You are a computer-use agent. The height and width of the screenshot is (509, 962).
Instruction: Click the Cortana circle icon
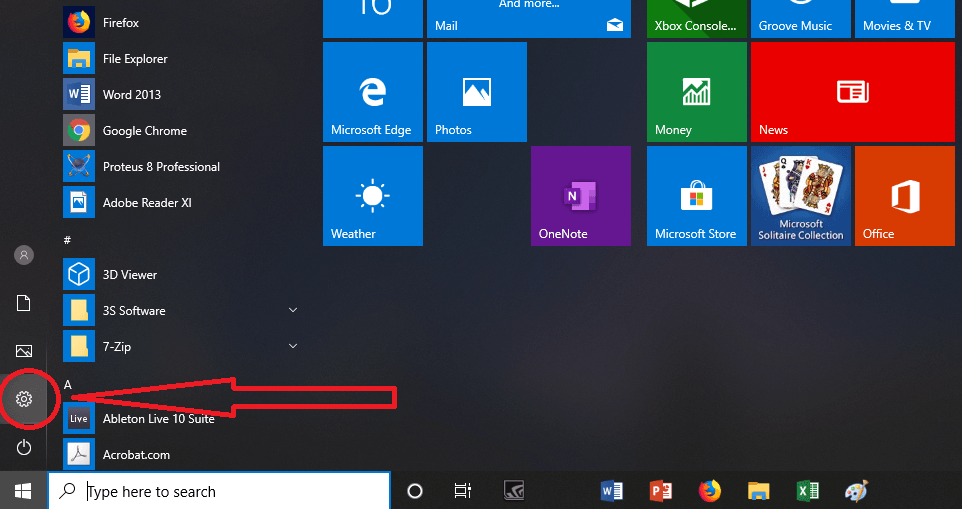pyautogui.click(x=415, y=491)
